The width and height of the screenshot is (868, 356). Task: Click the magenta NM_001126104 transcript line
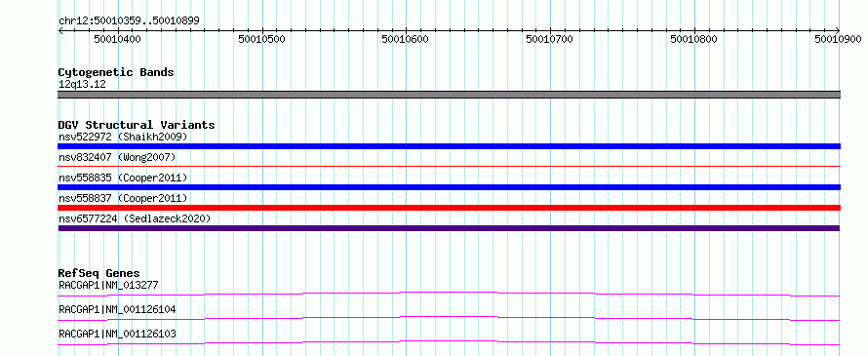pos(449,318)
